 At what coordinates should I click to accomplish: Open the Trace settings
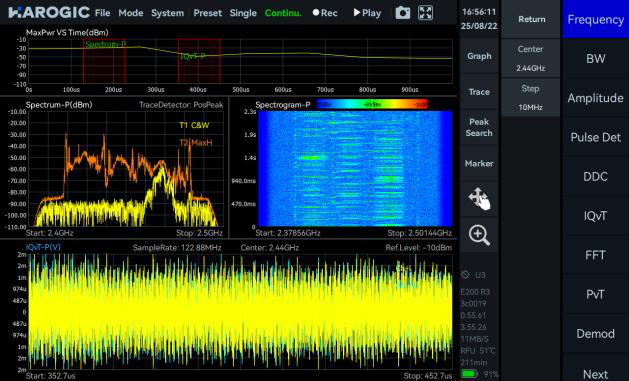point(479,92)
